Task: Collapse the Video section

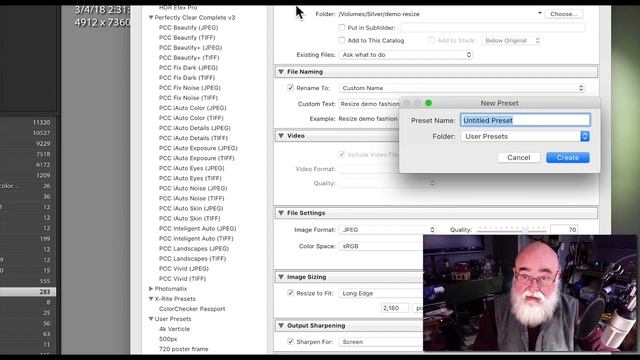Action: click(281, 136)
